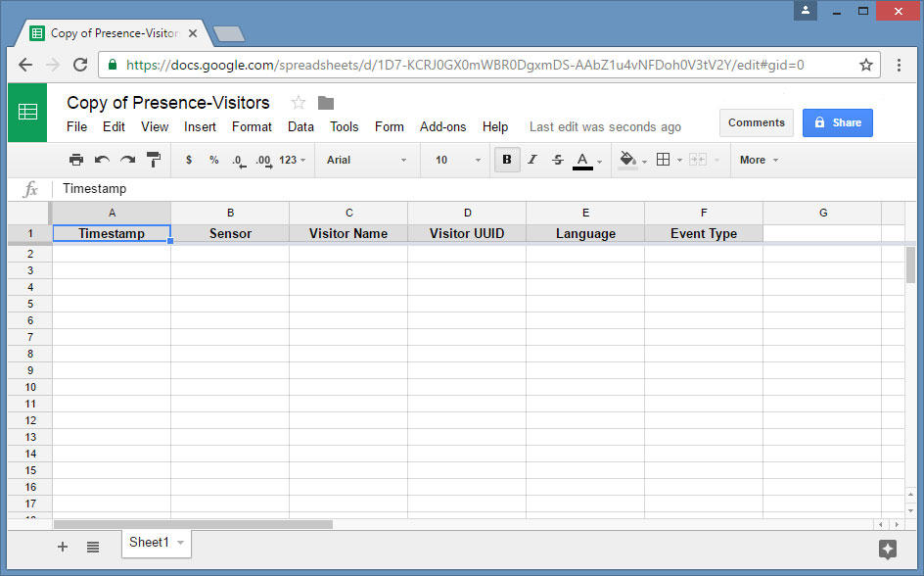Expand the More toolbar options
Viewport: 924px width, 576px height.
759,160
